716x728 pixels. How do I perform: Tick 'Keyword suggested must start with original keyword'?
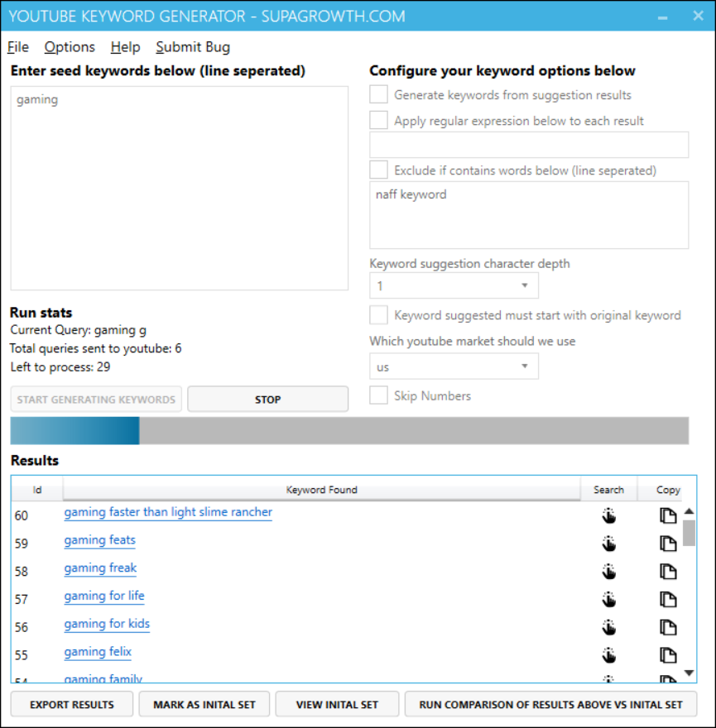click(x=378, y=315)
